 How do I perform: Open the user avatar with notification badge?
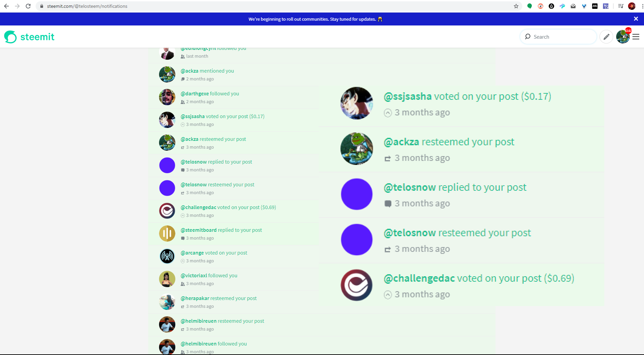[623, 37]
